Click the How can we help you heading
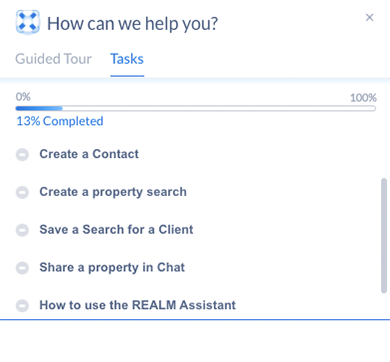 [132, 24]
